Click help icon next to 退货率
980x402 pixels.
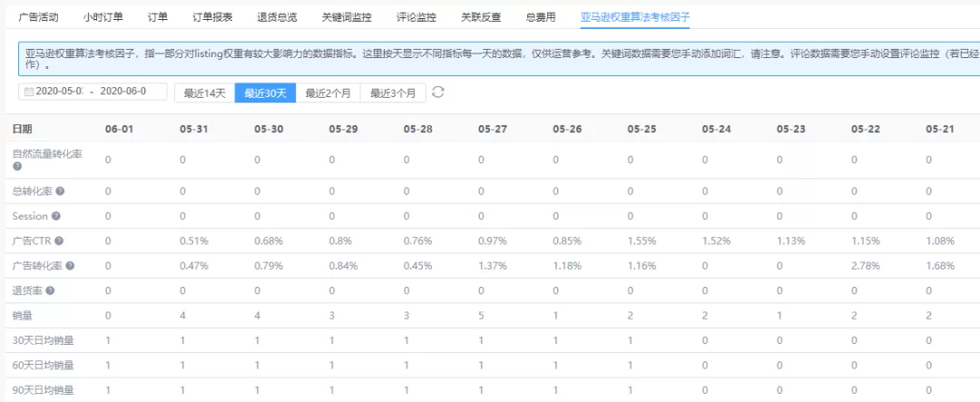(x=50, y=290)
